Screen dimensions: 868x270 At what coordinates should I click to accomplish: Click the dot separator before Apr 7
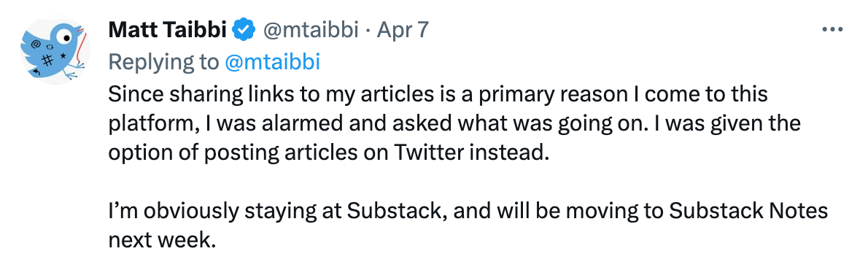tap(368, 31)
